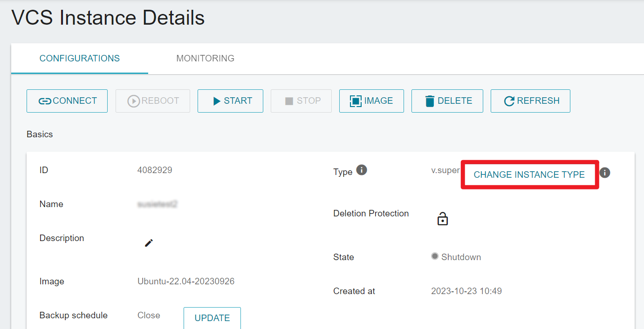Click the disabled REBOOT button
644x329 pixels.
point(153,101)
